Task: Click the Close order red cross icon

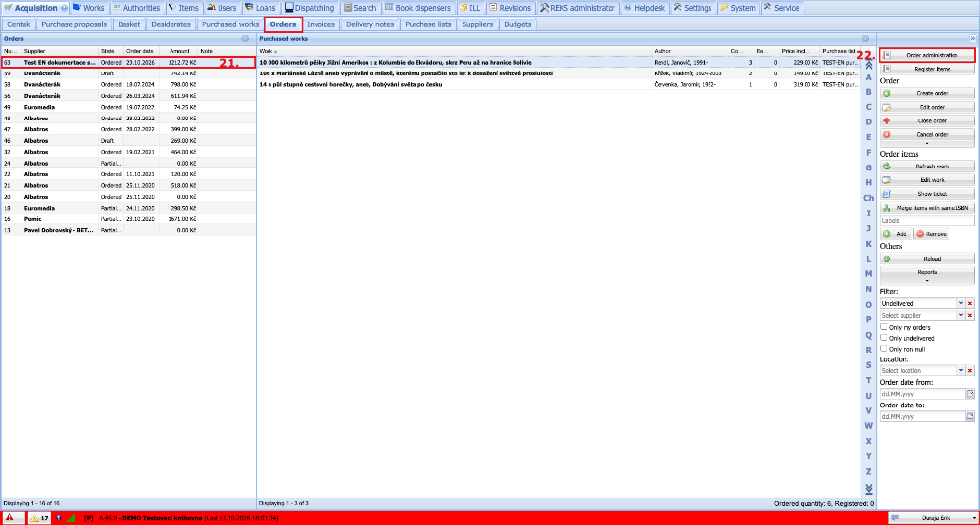Action: (886, 120)
